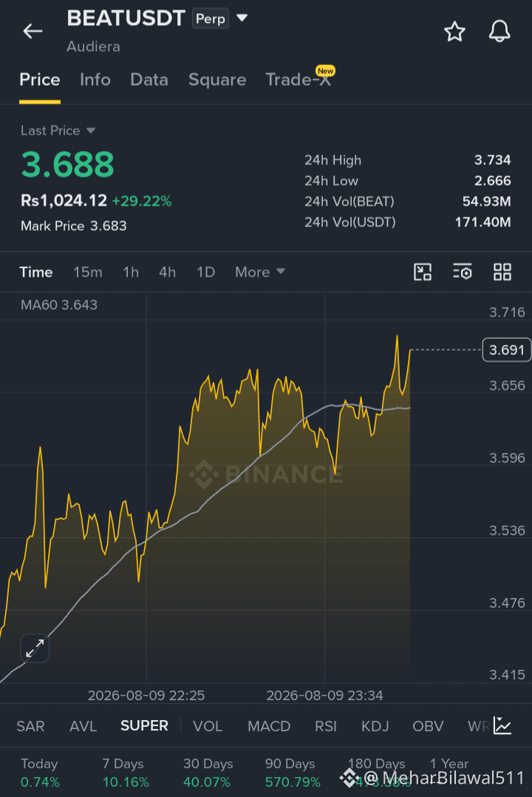Screen dimensions: 532x797
Task: Open the Square tab
Action: pyautogui.click(x=217, y=80)
